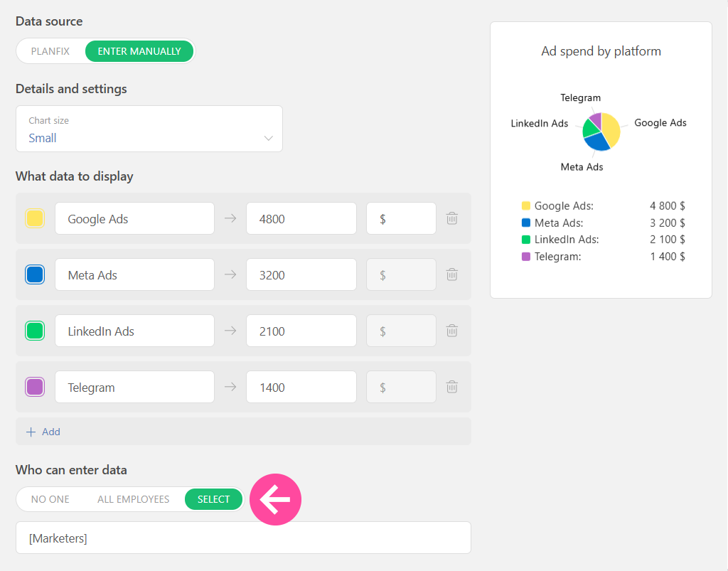Click the LinkedIn Ads currency unit field
Screen dimensions: 728x571
(x=401, y=331)
